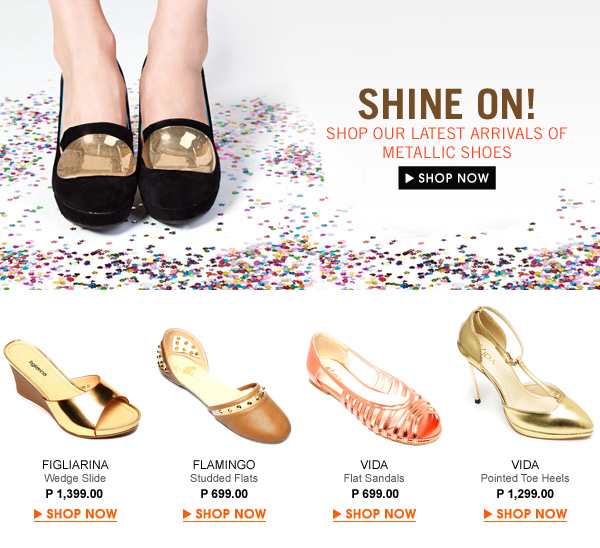
Task: Click SHOP NOW under Vida Pointed Toe Heels
Action: click(x=525, y=514)
